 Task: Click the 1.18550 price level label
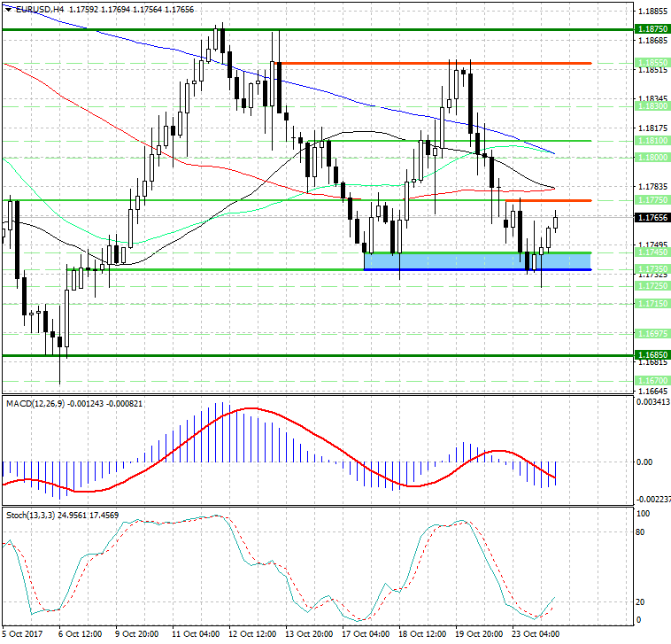click(x=652, y=63)
